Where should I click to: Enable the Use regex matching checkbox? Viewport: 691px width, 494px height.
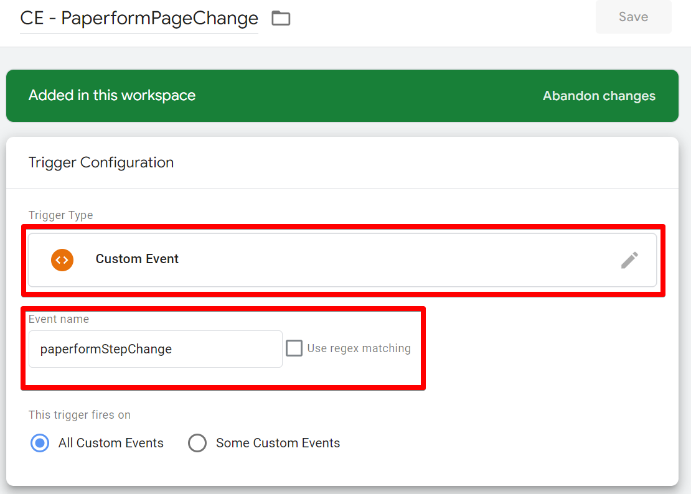[x=294, y=348]
